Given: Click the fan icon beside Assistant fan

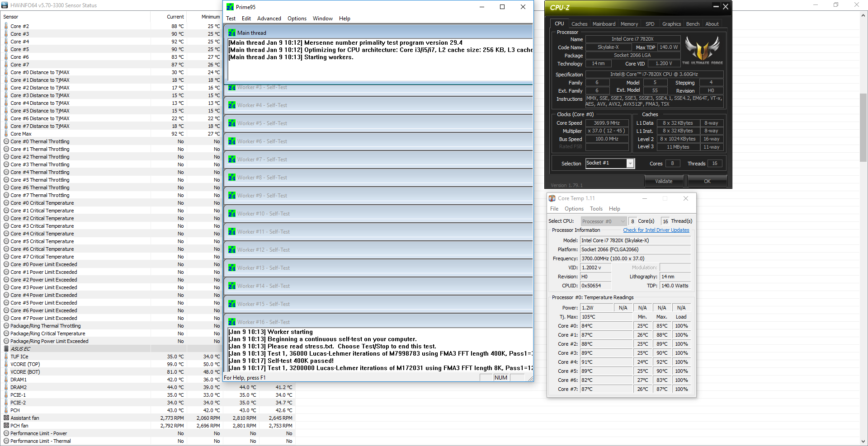Looking at the screenshot, I should pos(6,418).
